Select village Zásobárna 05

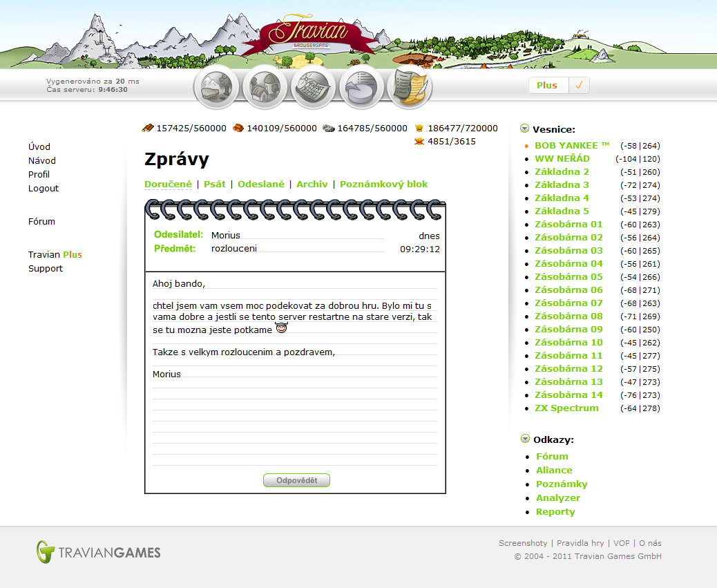[569, 276]
